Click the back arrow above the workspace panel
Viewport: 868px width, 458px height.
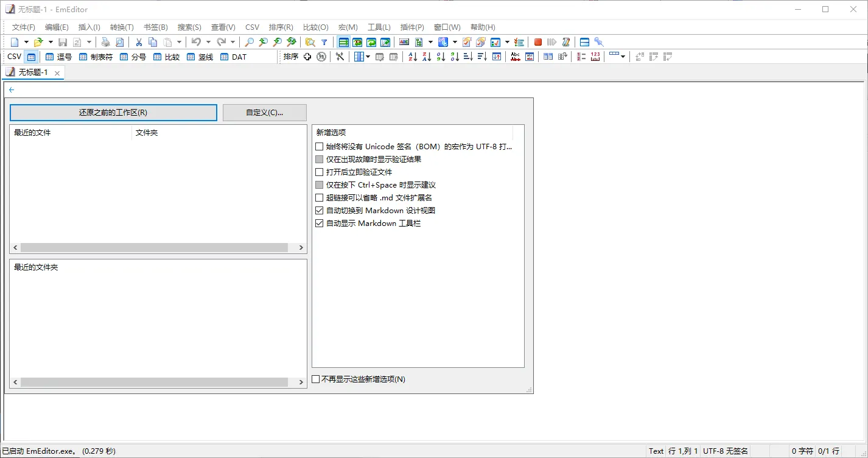click(x=11, y=89)
